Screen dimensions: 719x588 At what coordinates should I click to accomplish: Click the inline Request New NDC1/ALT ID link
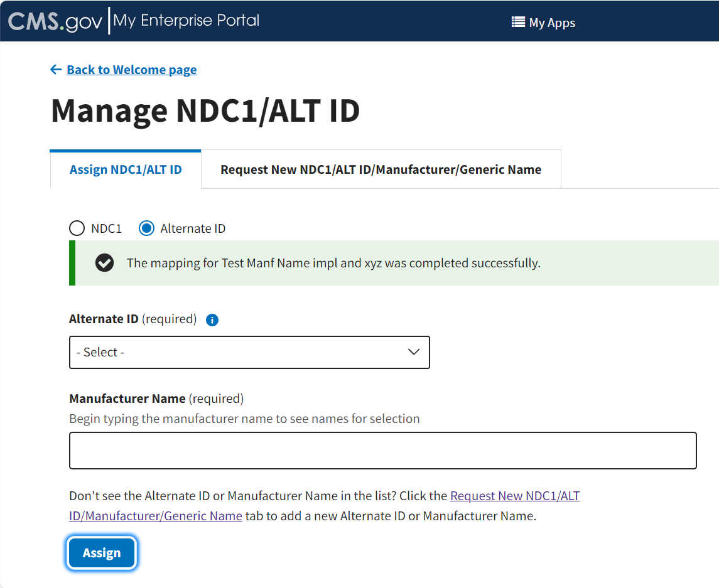[514, 496]
